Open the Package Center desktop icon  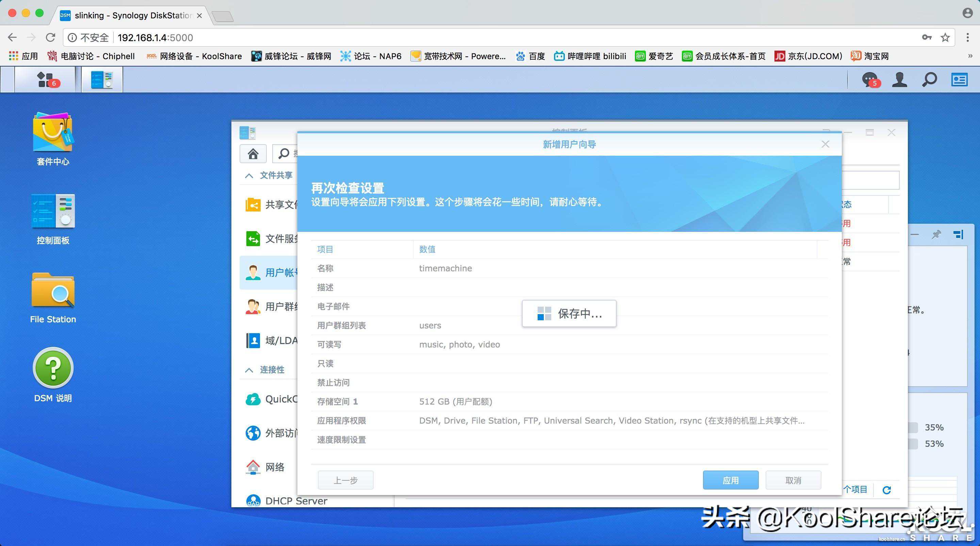click(x=53, y=133)
